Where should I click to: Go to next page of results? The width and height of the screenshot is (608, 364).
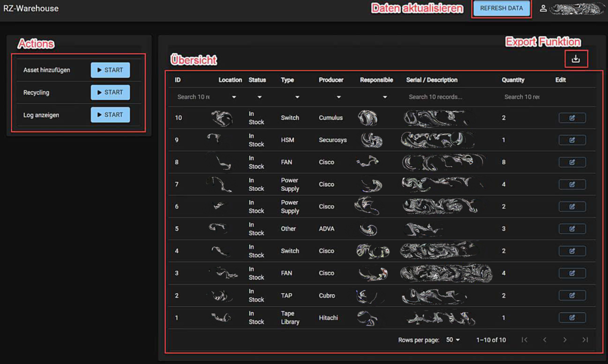(565, 340)
